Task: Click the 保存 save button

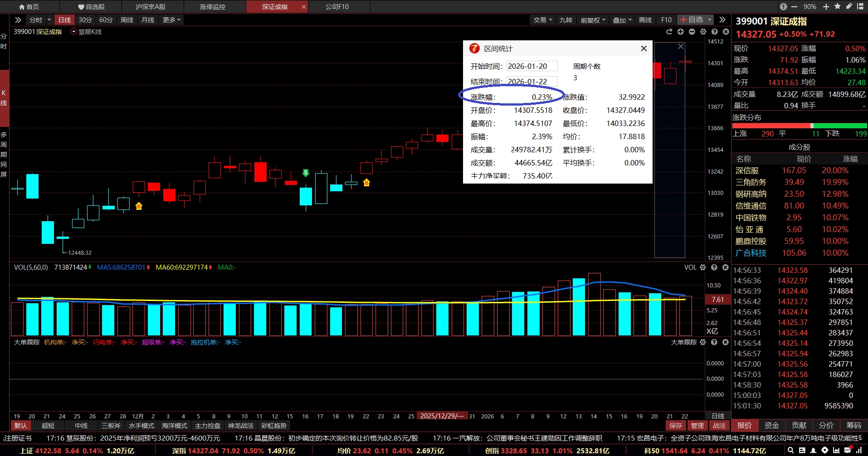Action: point(676,426)
